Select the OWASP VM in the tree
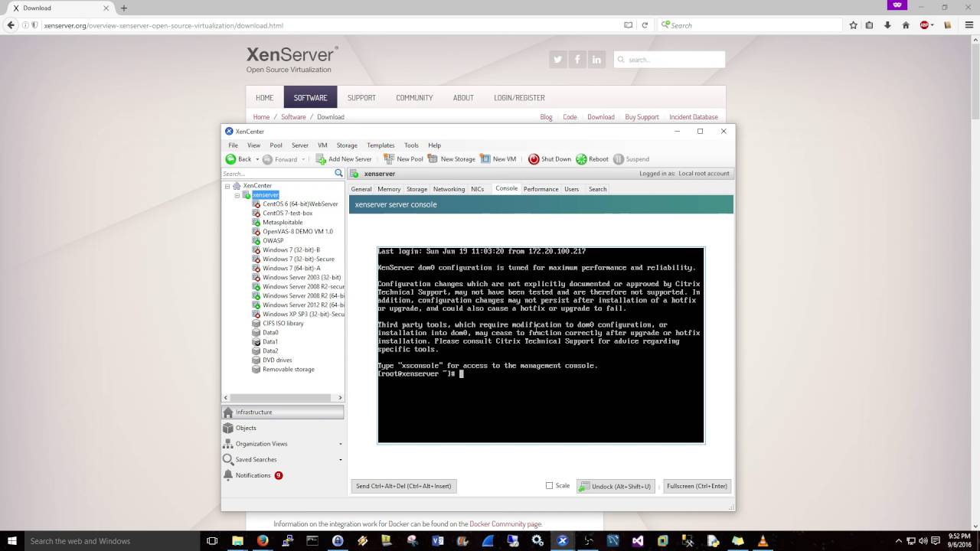This screenshot has height=551, width=980. [273, 240]
